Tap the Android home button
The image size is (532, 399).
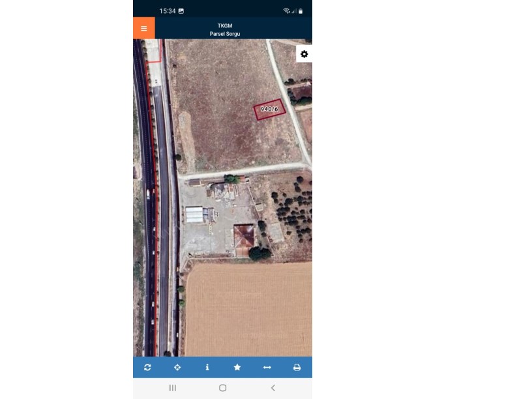pyautogui.click(x=222, y=388)
